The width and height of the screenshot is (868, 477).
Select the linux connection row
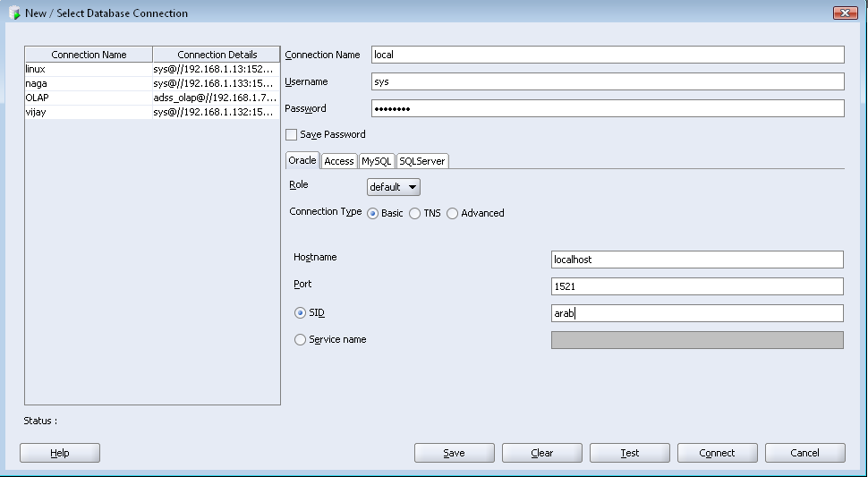click(152, 69)
